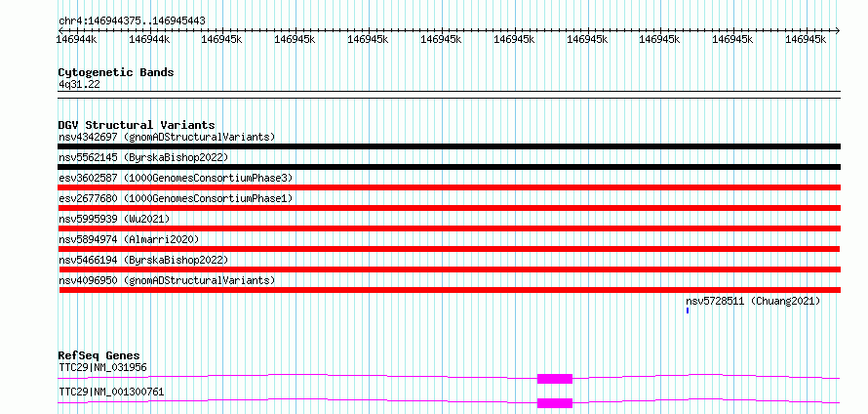Click the TTC29|NM_001300761 transcript label

[x=111, y=392]
